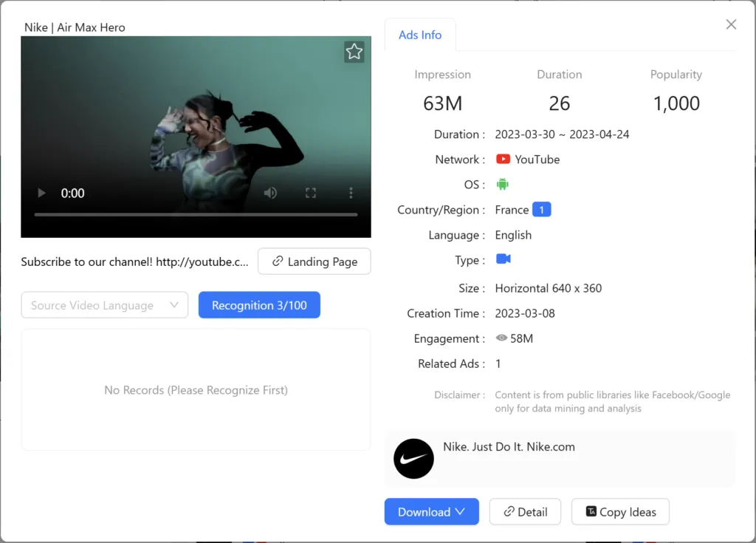Screen dimensions: 756x543
Task: Start Recognition 3/100
Action: pyautogui.click(x=259, y=304)
